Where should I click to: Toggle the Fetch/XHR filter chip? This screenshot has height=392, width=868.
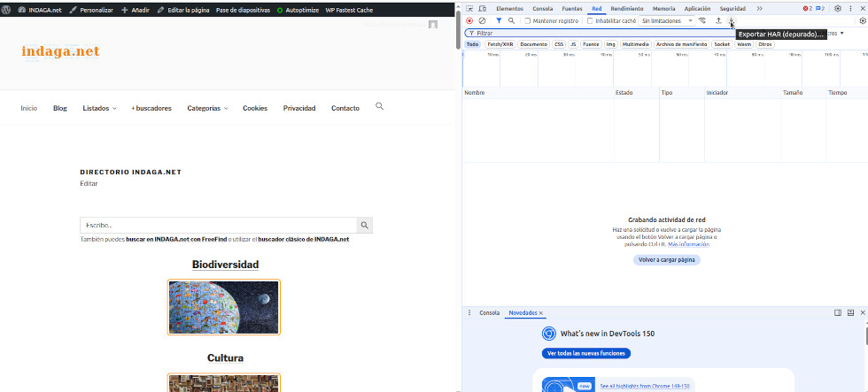click(x=500, y=44)
